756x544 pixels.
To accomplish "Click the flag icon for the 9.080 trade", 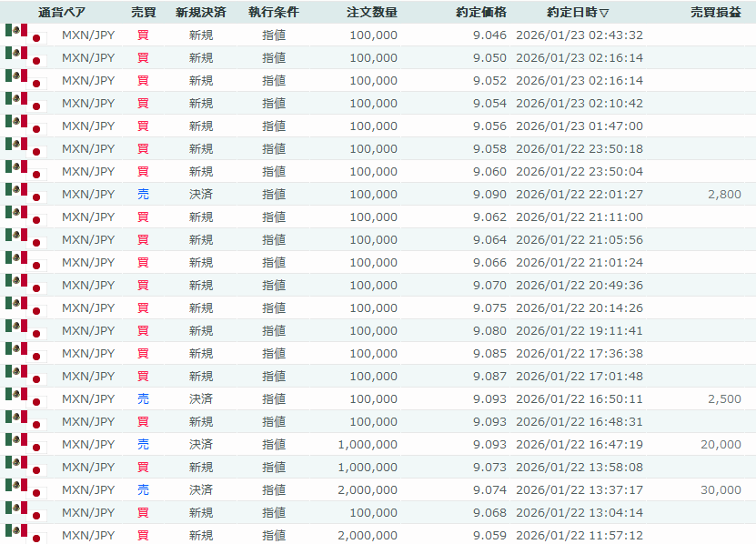I will point(25,331).
